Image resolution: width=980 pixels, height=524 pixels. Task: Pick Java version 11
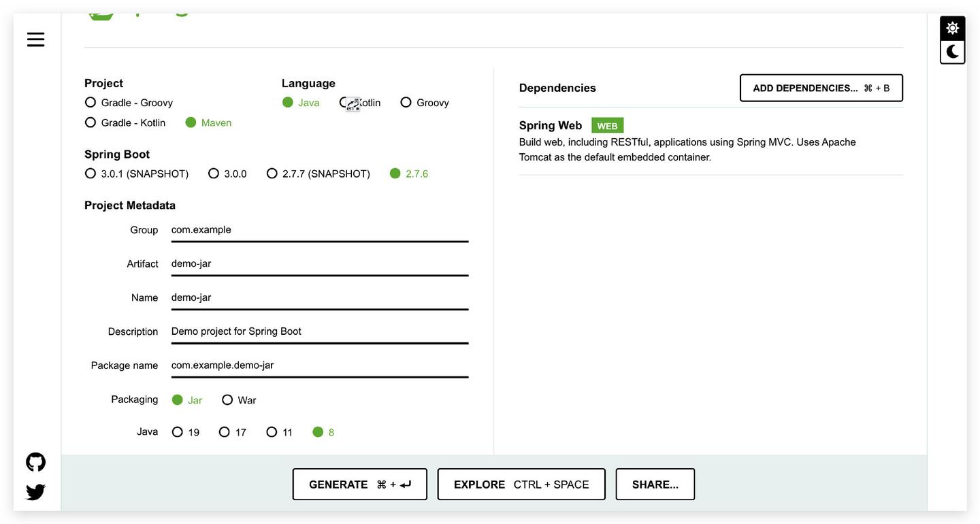272,432
